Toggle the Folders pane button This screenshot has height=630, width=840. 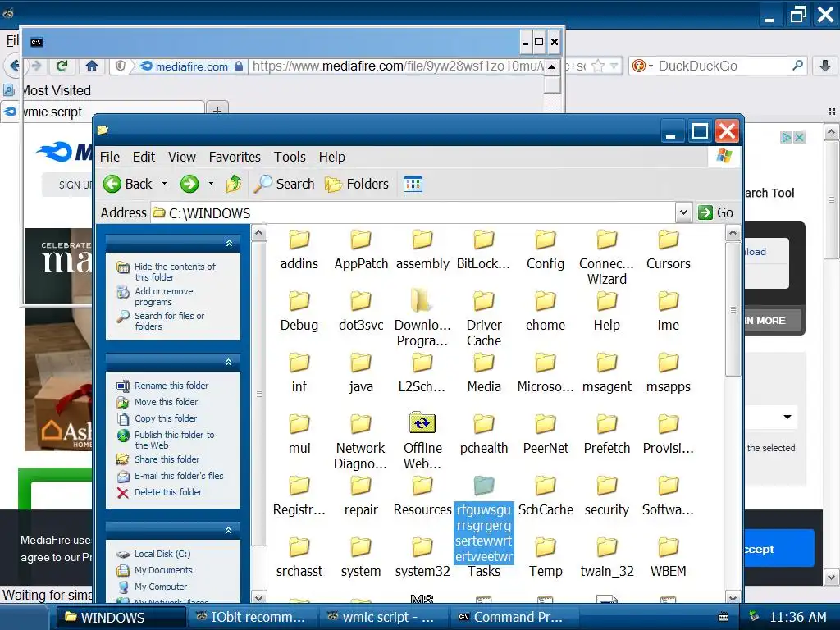click(x=357, y=184)
